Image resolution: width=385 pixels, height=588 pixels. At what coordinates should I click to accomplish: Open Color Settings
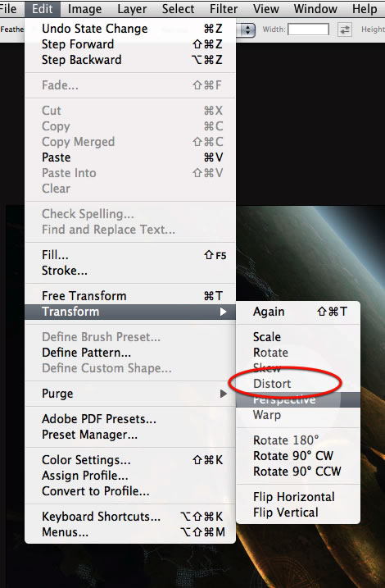[x=130, y=460]
